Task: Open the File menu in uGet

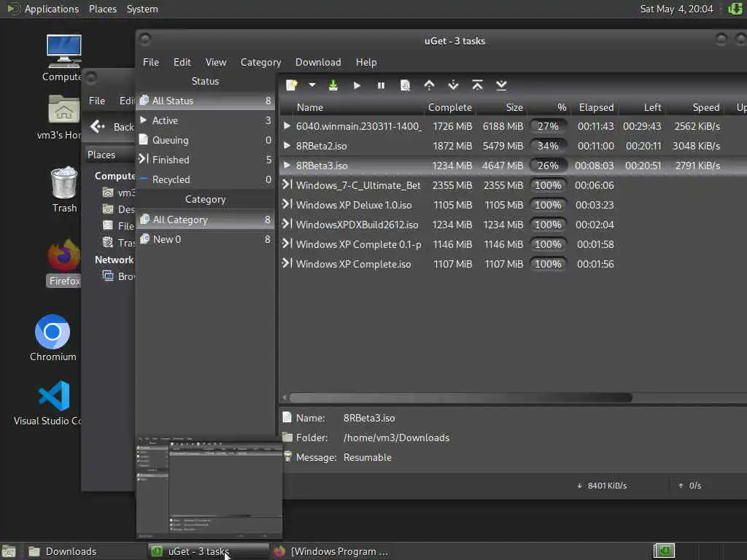Action: coord(151,63)
